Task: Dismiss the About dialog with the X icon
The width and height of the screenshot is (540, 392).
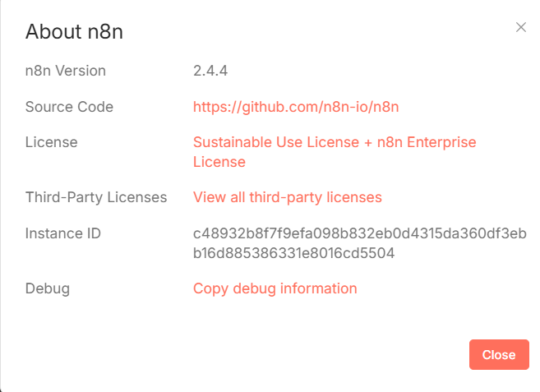Action: (521, 27)
